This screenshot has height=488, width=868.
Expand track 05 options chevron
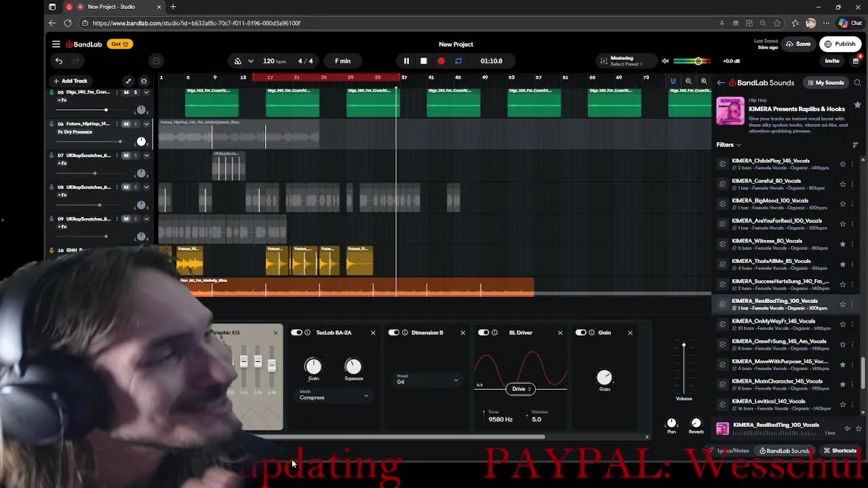tap(146, 92)
